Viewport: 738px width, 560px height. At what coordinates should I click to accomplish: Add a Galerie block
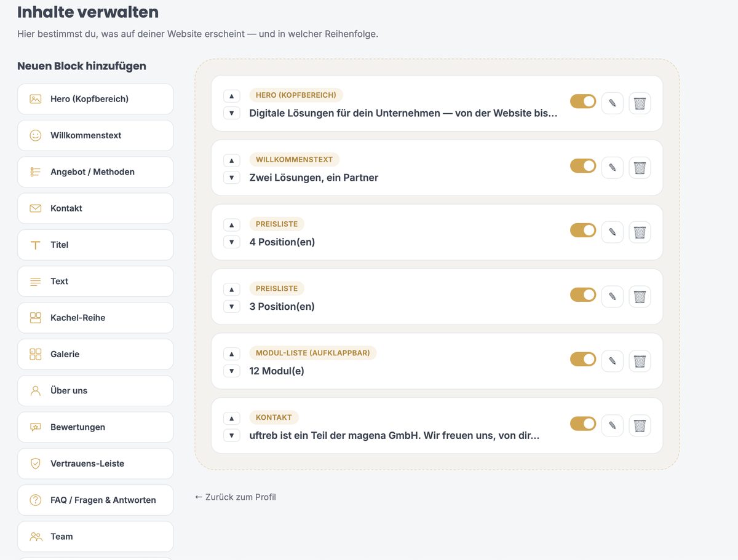[x=95, y=354]
